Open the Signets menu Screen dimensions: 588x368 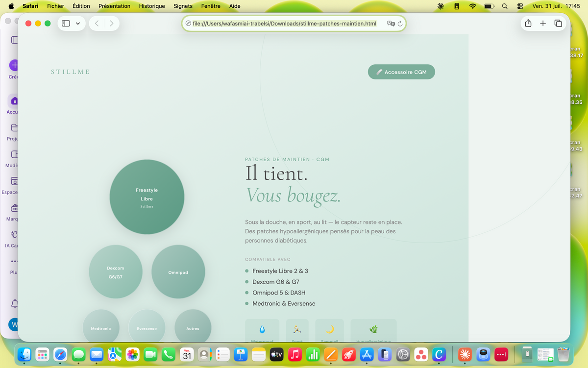[183, 6]
